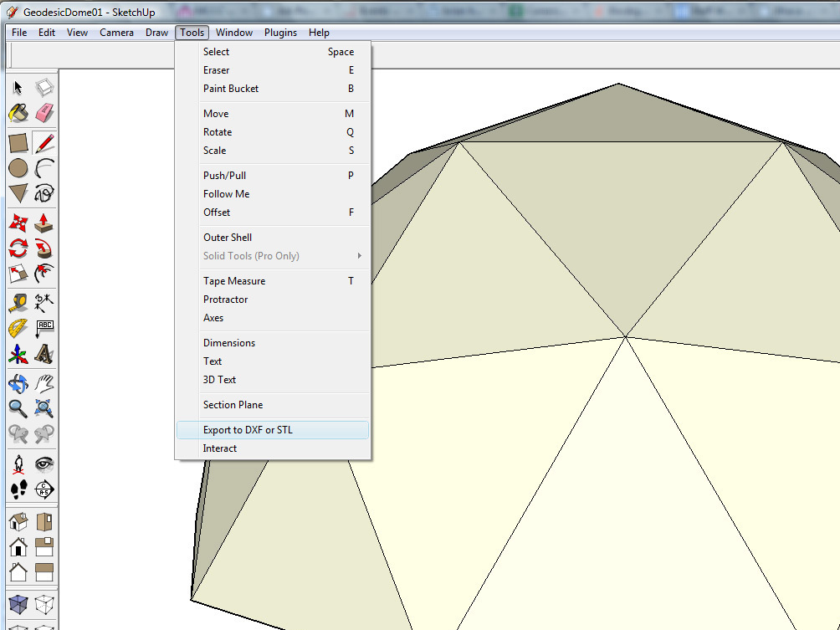Screen dimensions: 840x630
Task: Choose the Pan hand tool
Action: pos(44,384)
